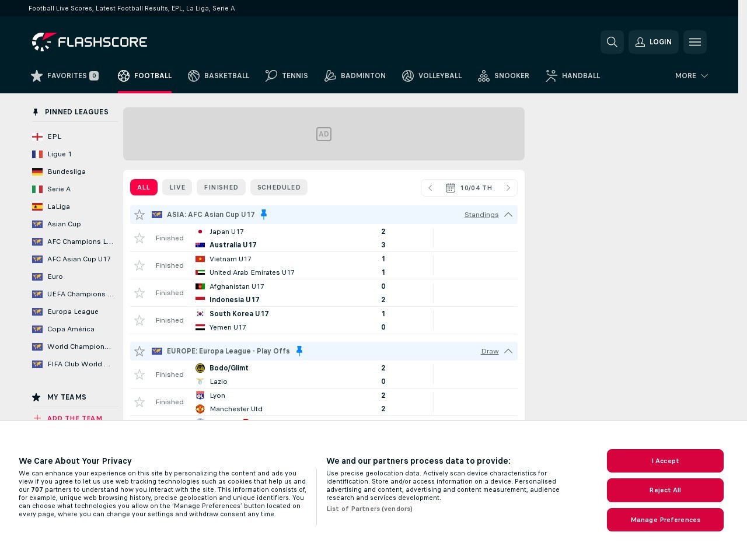The width and height of the screenshot is (747, 560).
Task: Click the Flashscore logo
Action: pos(89,42)
